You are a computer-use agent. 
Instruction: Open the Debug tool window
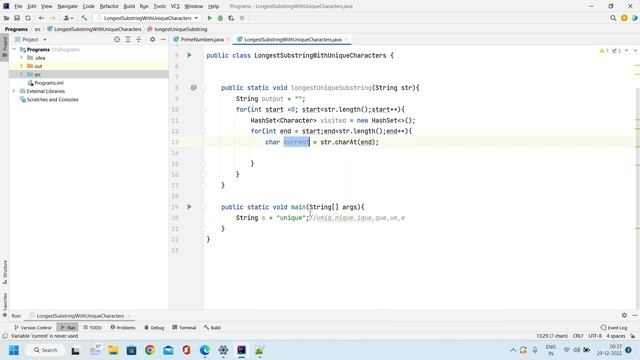pos(154,327)
